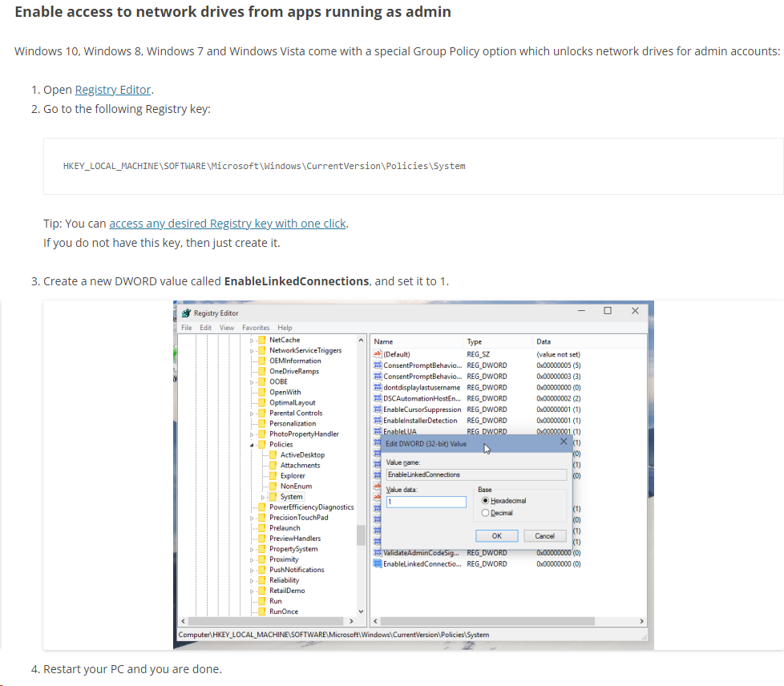This screenshot has width=784, height=686.
Task: Open the Edit menu in Registry Editor
Action: pos(205,328)
